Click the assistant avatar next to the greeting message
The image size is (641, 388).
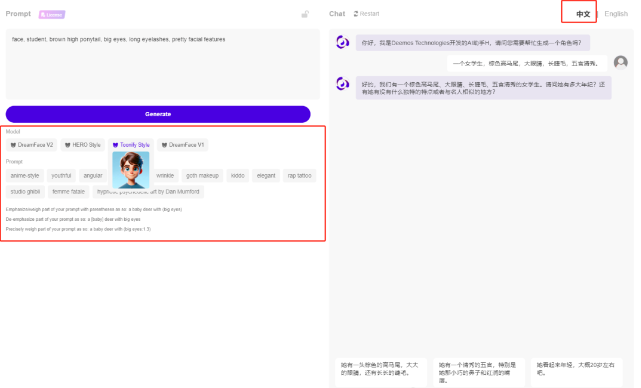click(x=342, y=42)
